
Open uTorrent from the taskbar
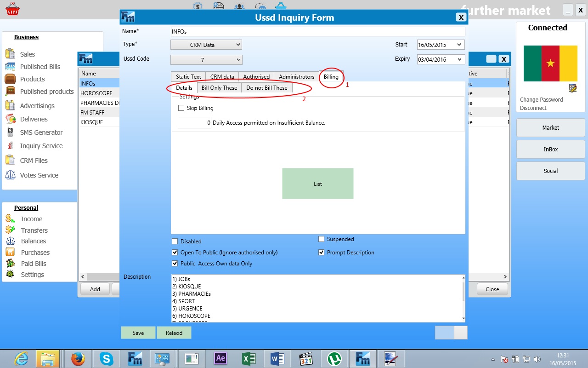(x=334, y=359)
